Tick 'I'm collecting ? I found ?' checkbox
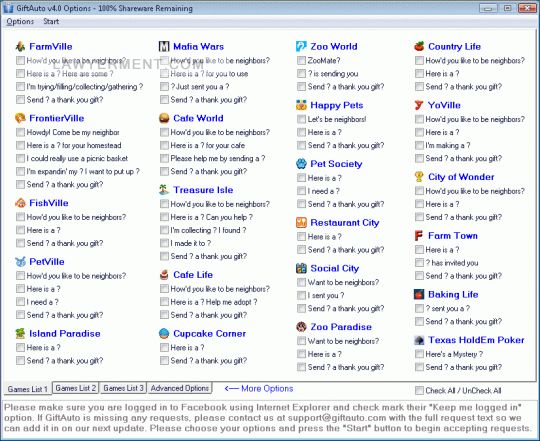The image size is (540, 441). click(x=164, y=230)
